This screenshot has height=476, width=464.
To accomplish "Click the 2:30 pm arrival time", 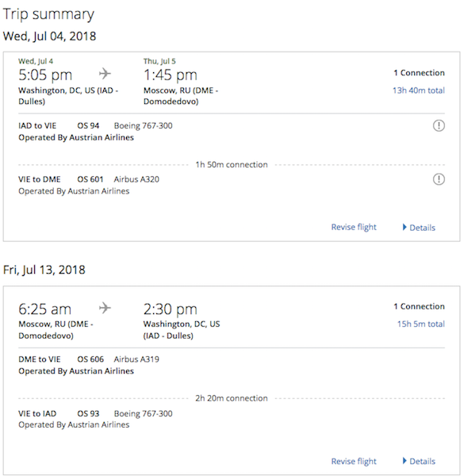I will tap(171, 309).
